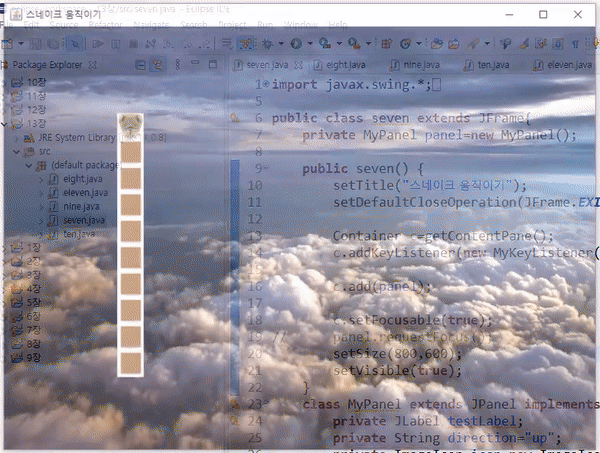Open dropdown arrow next to New Class icon
This screenshot has width=600, height=453.
(419, 44)
